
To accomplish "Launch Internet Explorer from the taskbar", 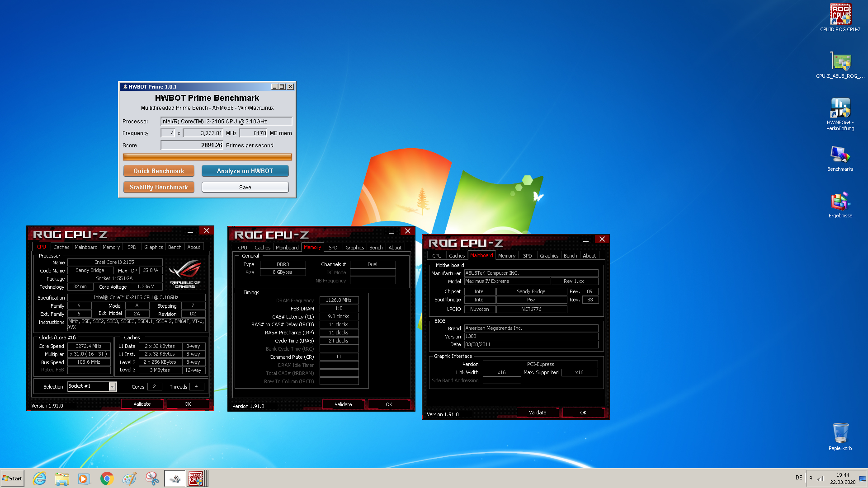I will point(40,479).
